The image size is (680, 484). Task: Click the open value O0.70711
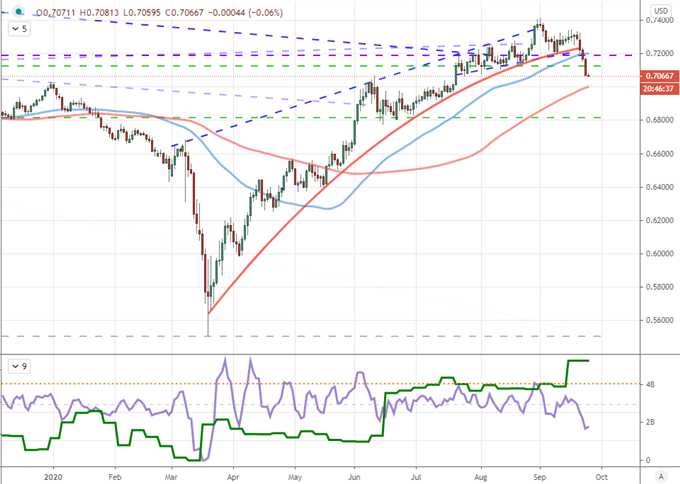point(57,13)
